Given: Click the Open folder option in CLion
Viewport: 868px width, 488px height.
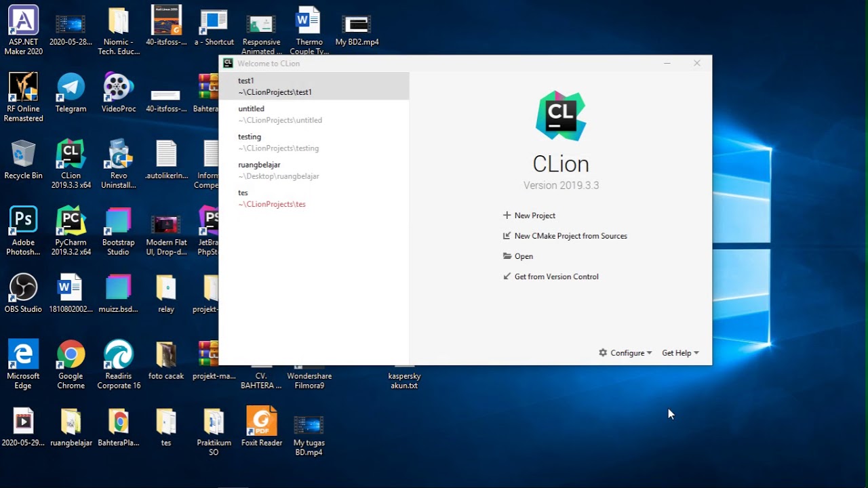Looking at the screenshot, I should (x=518, y=256).
